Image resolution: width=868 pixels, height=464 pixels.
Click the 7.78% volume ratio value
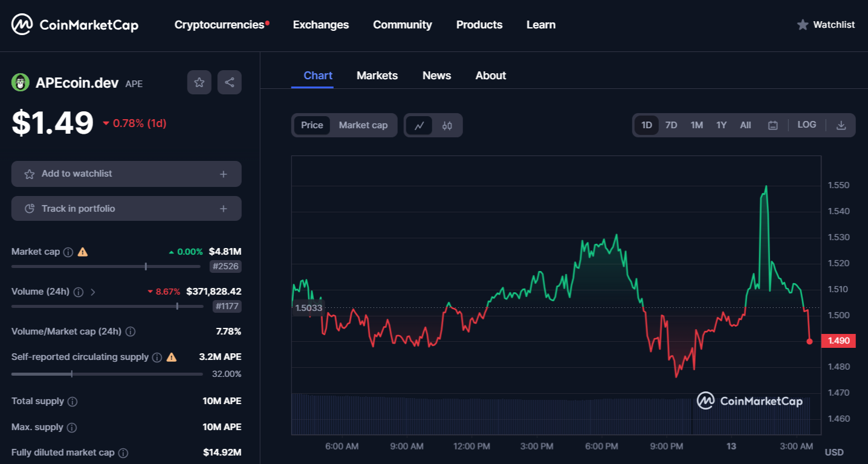(x=228, y=332)
